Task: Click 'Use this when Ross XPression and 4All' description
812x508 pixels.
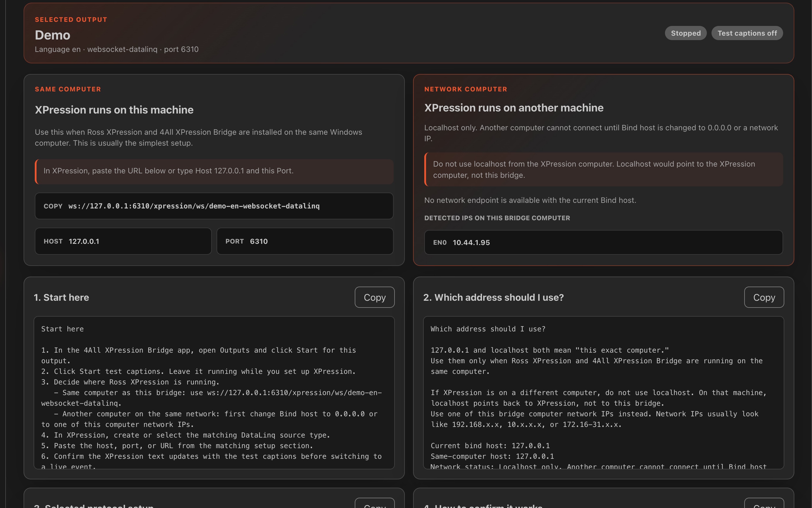Action: coord(198,137)
